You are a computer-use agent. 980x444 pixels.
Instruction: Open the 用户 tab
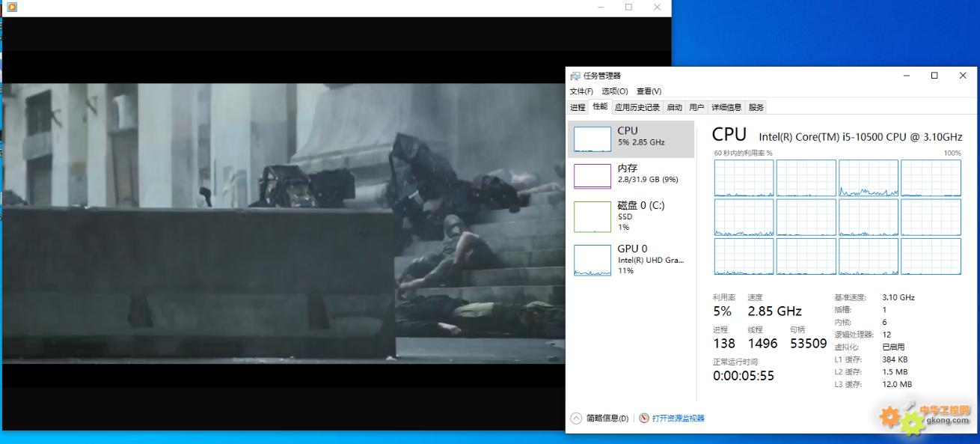tap(696, 107)
